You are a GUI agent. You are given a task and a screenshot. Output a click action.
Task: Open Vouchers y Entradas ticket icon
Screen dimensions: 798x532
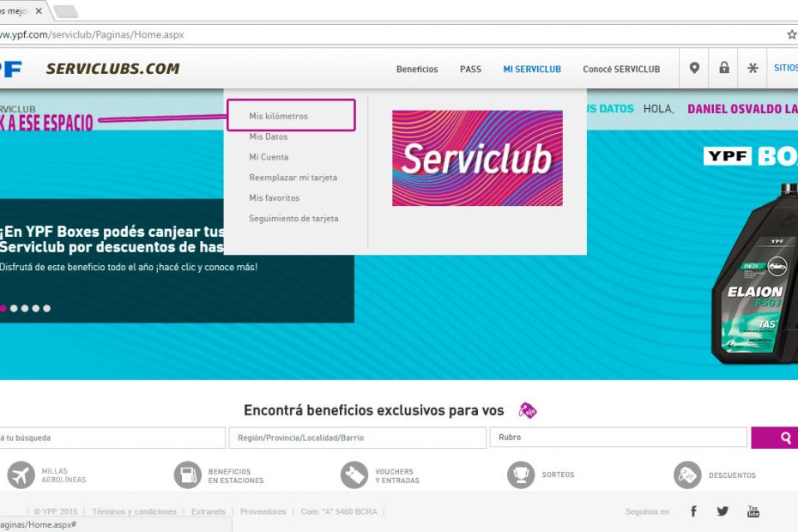(x=354, y=475)
